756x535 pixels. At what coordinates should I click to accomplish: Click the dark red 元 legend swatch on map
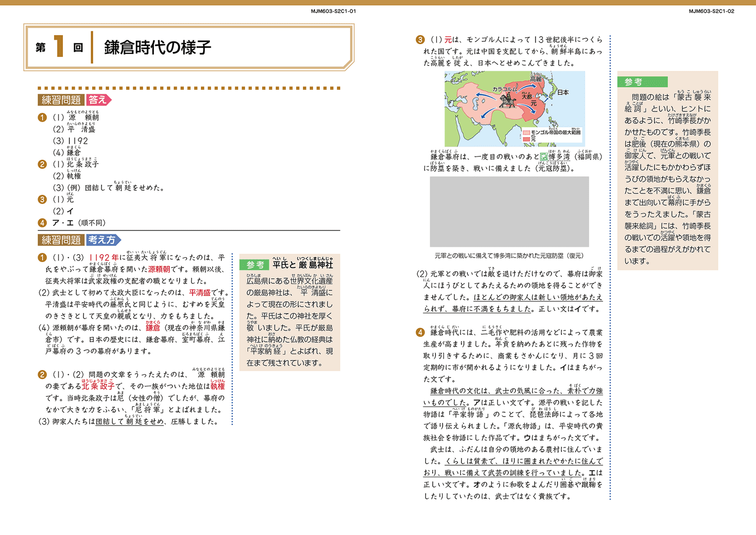pyautogui.click(x=527, y=140)
